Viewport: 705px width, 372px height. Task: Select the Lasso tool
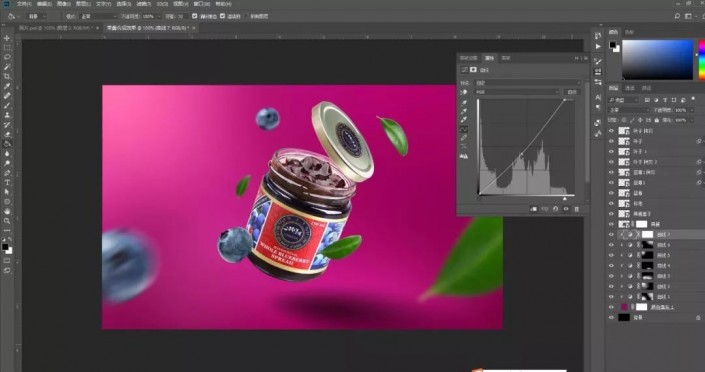(x=7, y=57)
